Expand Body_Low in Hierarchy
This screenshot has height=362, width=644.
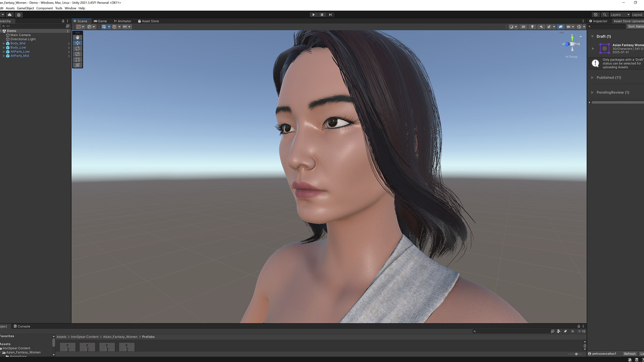tap(3, 48)
